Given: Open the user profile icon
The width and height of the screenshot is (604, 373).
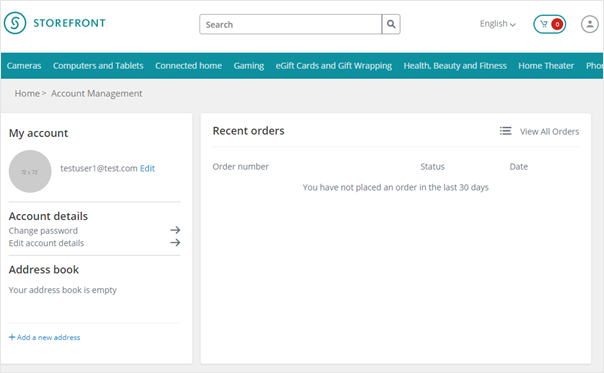Looking at the screenshot, I should 589,24.
